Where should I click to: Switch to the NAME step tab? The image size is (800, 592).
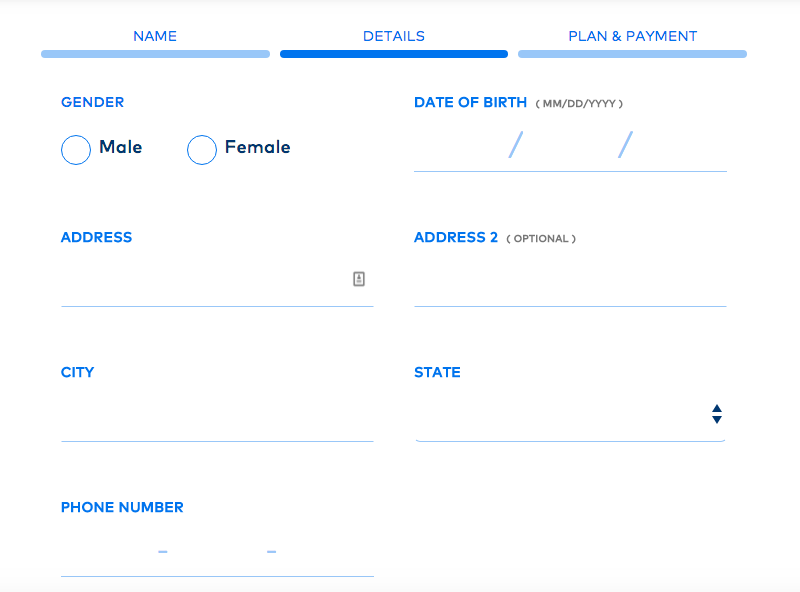coord(155,36)
